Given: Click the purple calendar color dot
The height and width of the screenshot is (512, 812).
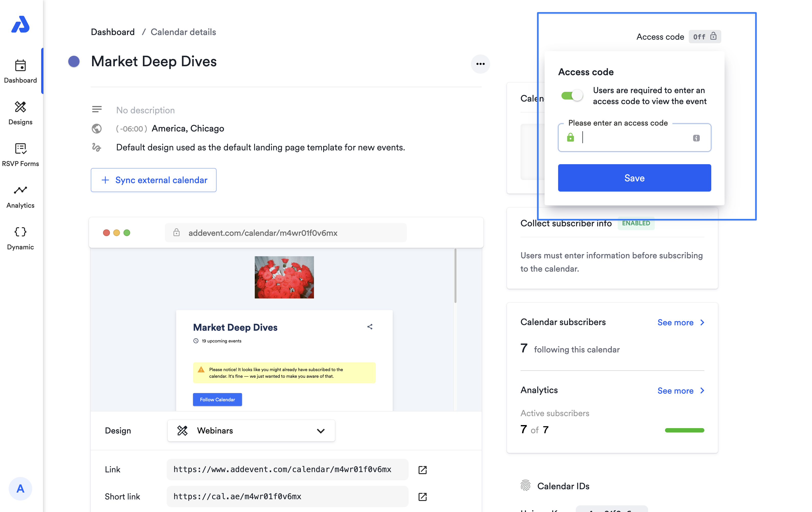Looking at the screenshot, I should coord(74,61).
